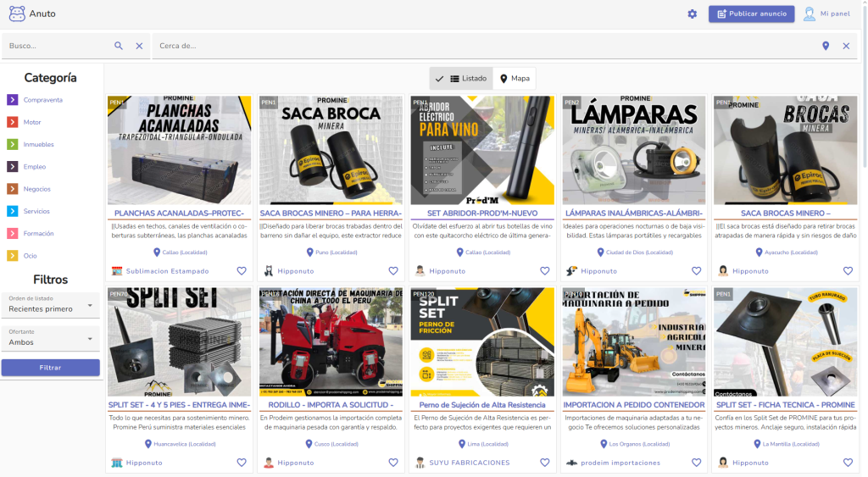Clear the Cerca de location field
Screen dimensions: 868x477
coord(846,46)
